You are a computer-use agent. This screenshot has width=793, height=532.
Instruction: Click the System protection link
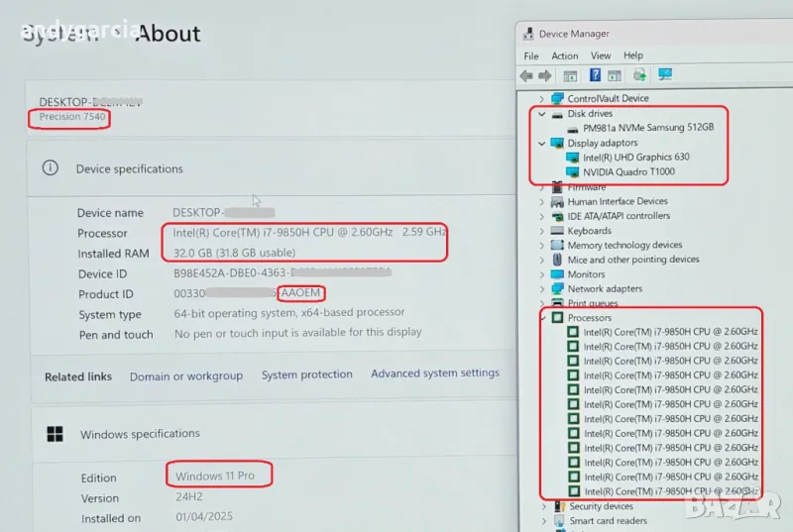click(306, 374)
